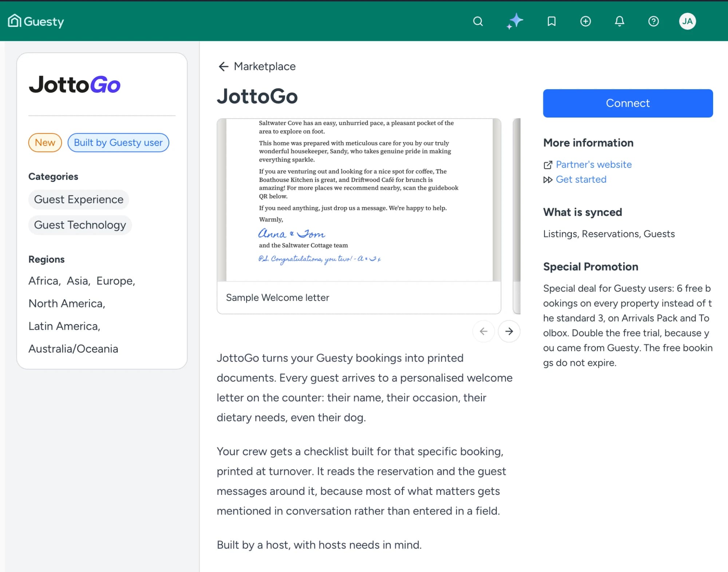Open the help question mark icon
728x572 pixels.
click(x=653, y=21)
